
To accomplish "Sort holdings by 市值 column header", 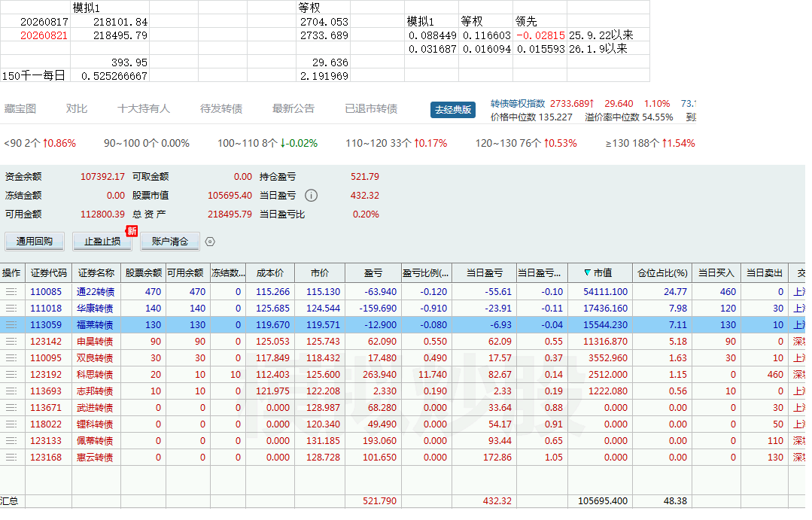I will (x=600, y=273).
